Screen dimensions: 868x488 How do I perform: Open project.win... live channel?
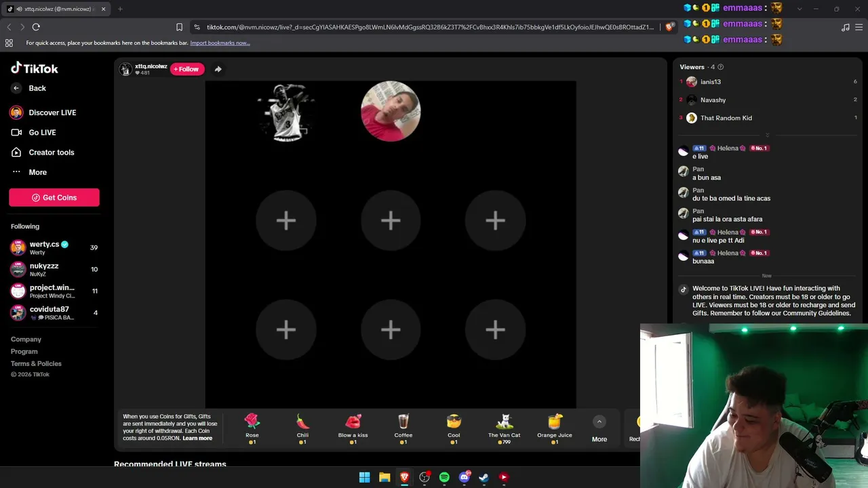point(54,291)
